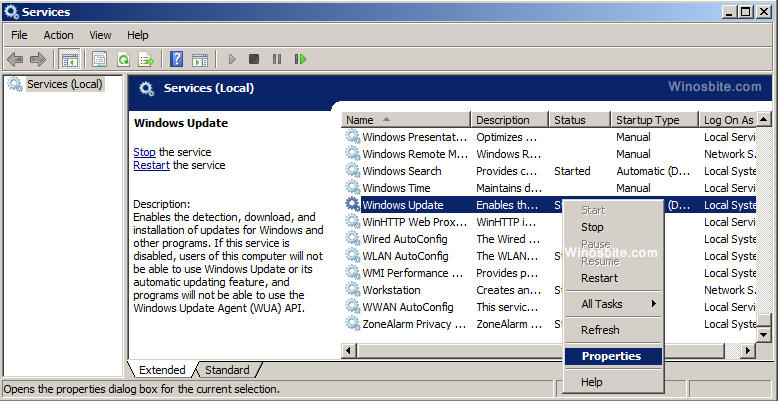778x401 pixels.
Task: Click the gear icon for WWAN AutoConfig
Action: [x=352, y=307]
